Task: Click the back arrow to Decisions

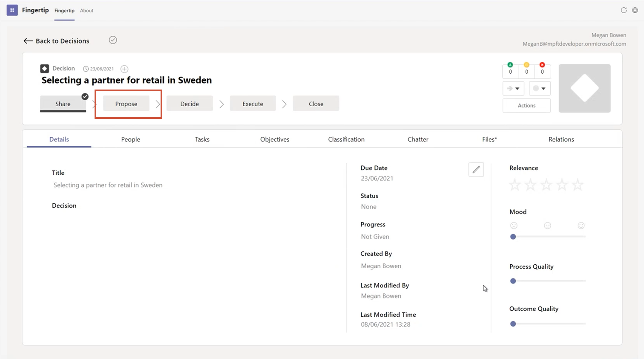Action: 28,41
